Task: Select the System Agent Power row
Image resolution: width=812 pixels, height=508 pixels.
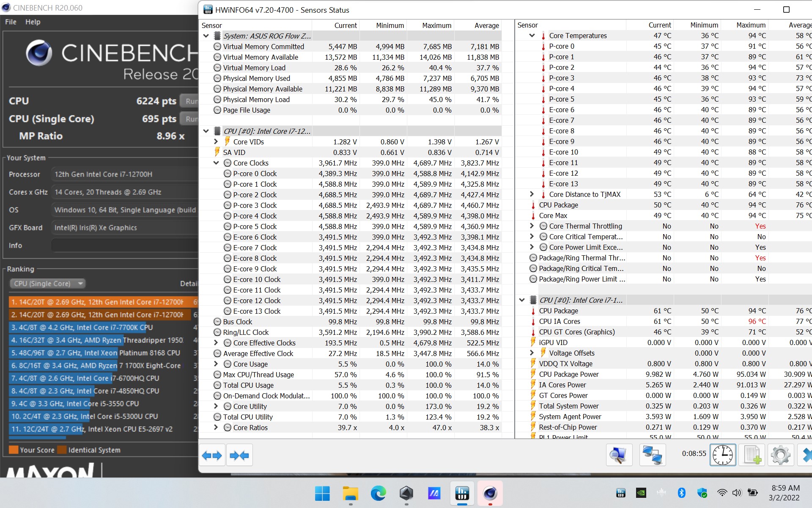Action: (663, 417)
